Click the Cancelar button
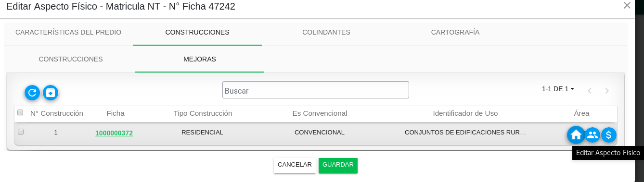This screenshot has width=644, height=182. [x=295, y=165]
